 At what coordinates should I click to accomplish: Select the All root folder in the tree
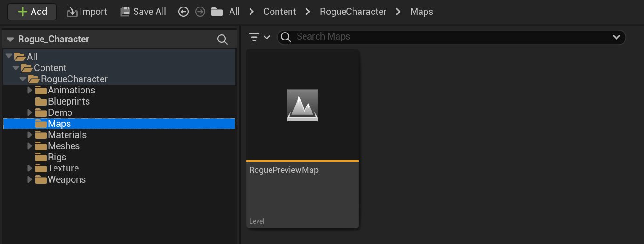tap(119, 56)
